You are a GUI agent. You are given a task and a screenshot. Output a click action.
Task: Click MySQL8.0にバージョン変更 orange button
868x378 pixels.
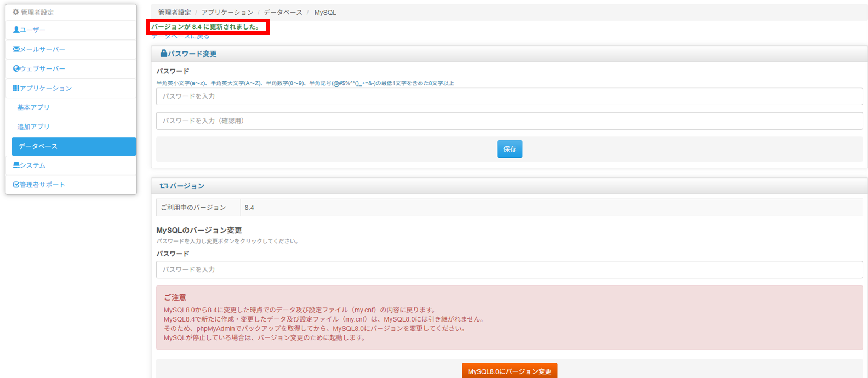[x=509, y=371]
